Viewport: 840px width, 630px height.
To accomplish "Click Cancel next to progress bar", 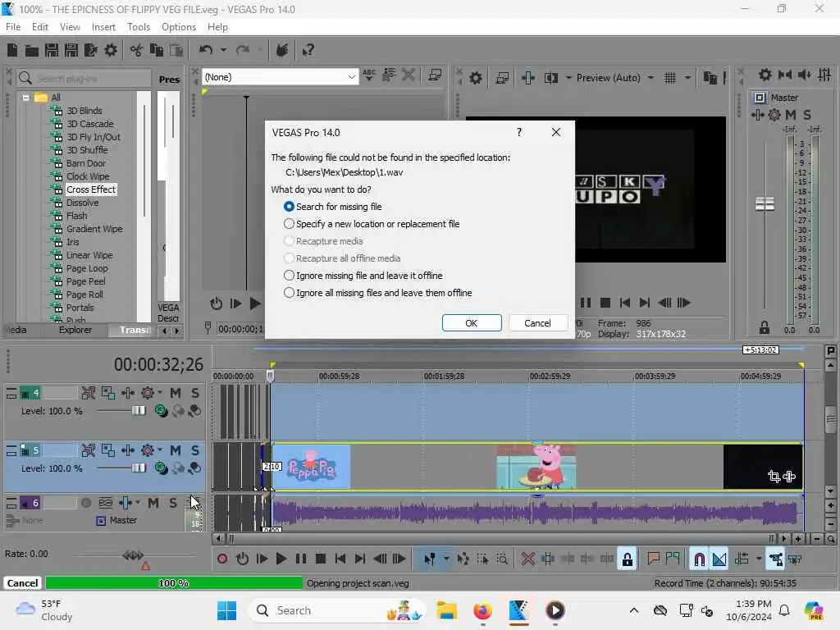I will point(22,583).
